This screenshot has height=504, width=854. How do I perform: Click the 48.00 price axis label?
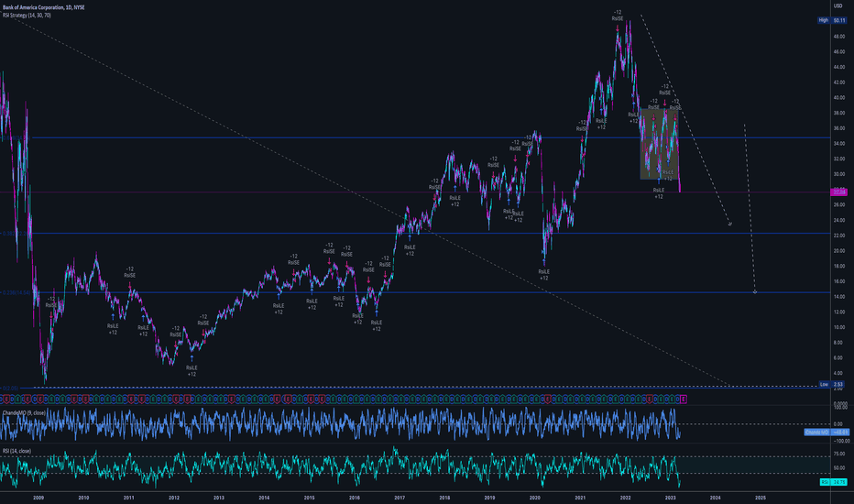838,37
